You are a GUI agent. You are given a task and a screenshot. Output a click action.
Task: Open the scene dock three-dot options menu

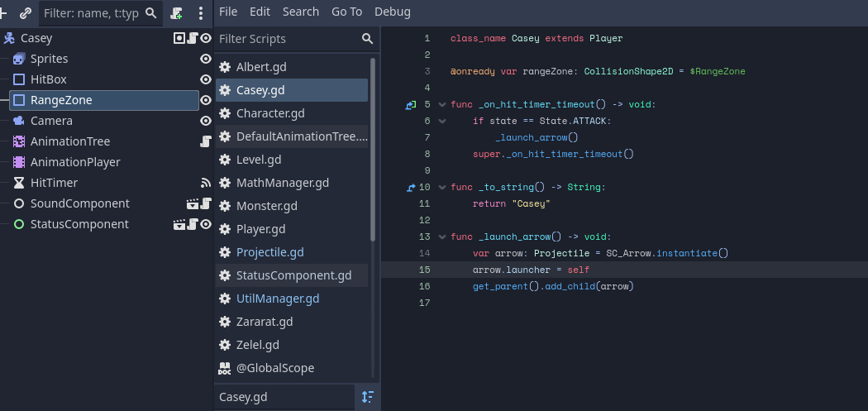click(201, 13)
